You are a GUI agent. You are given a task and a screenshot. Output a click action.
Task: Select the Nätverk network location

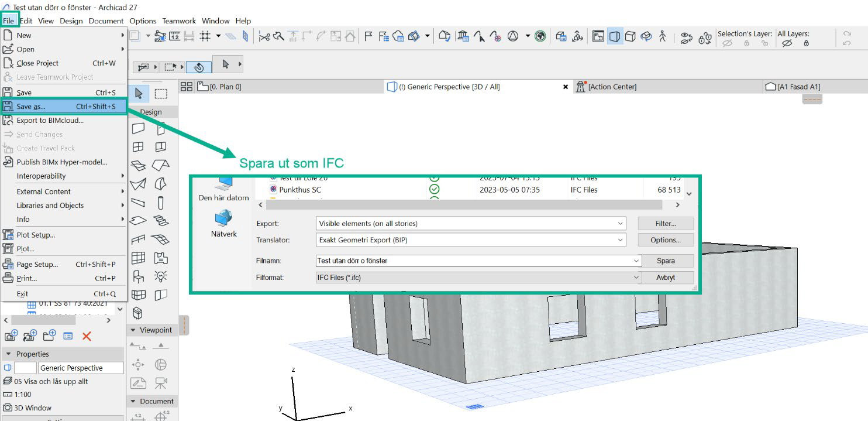click(223, 224)
